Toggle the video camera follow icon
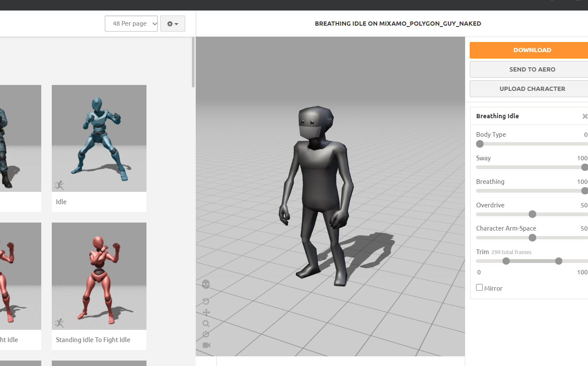The width and height of the screenshot is (588, 366). pyautogui.click(x=206, y=345)
